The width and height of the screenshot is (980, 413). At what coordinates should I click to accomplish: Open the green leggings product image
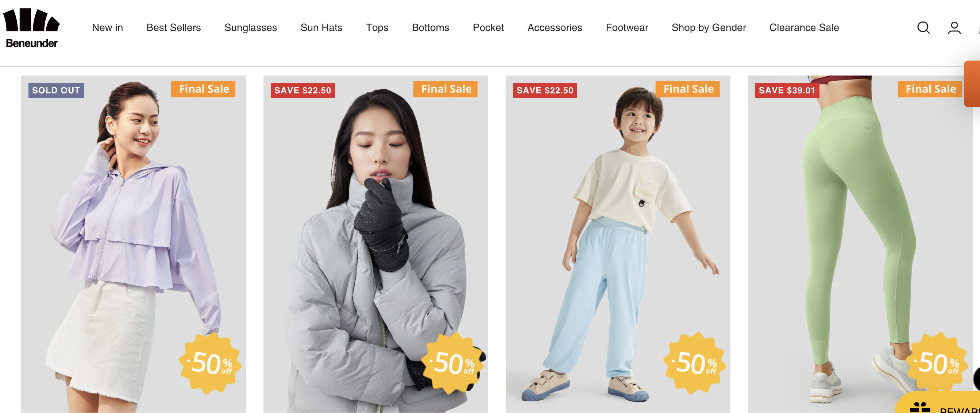pyautogui.click(x=860, y=244)
